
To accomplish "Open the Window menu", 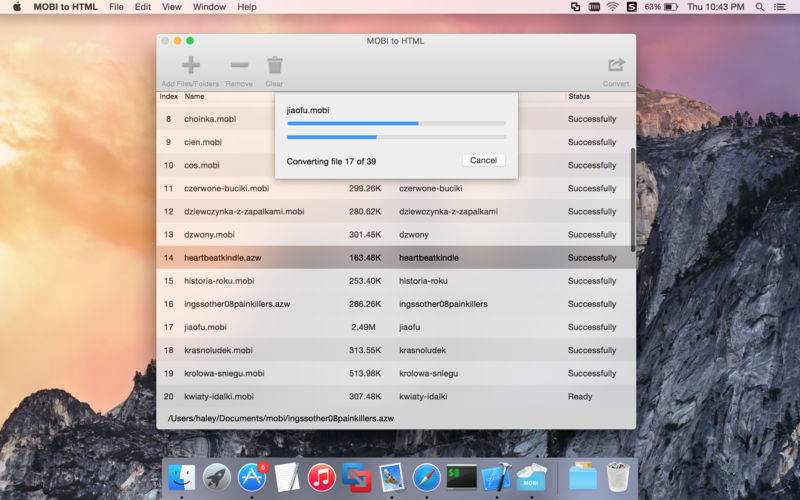I will (209, 7).
